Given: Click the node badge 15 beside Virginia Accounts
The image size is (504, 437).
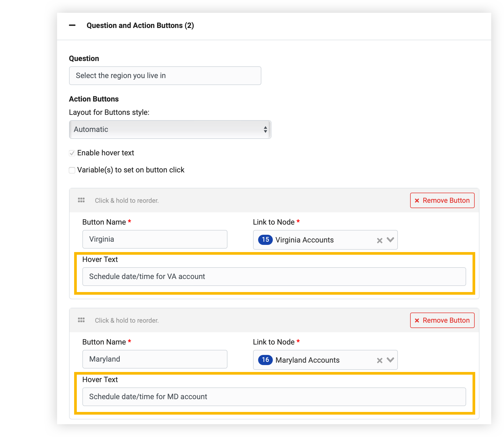Looking at the screenshot, I should 265,240.
